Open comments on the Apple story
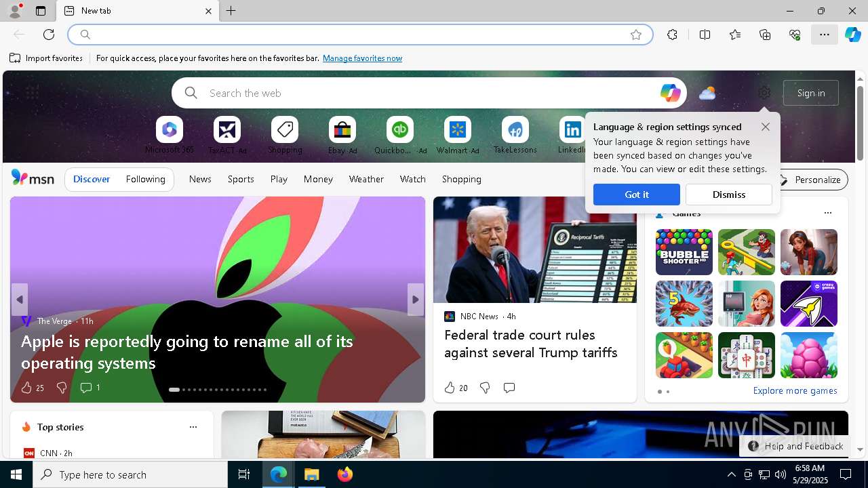This screenshot has width=868, height=488. [x=90, y=388]
